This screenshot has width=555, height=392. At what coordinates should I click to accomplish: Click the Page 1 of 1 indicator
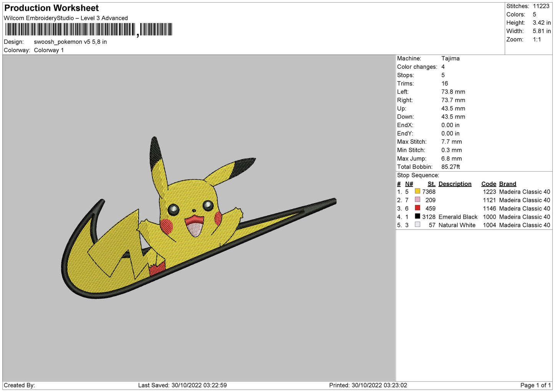pyautogui.click(x=535, y=385)
